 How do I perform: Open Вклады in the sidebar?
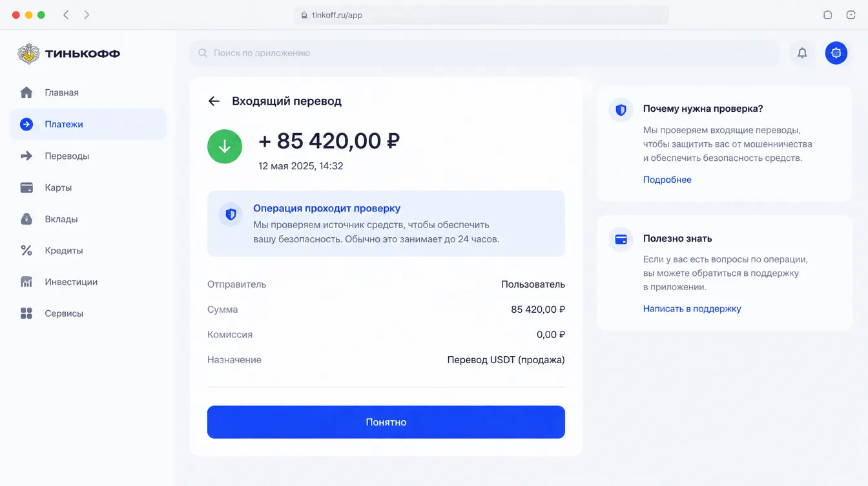coord(88,219)
